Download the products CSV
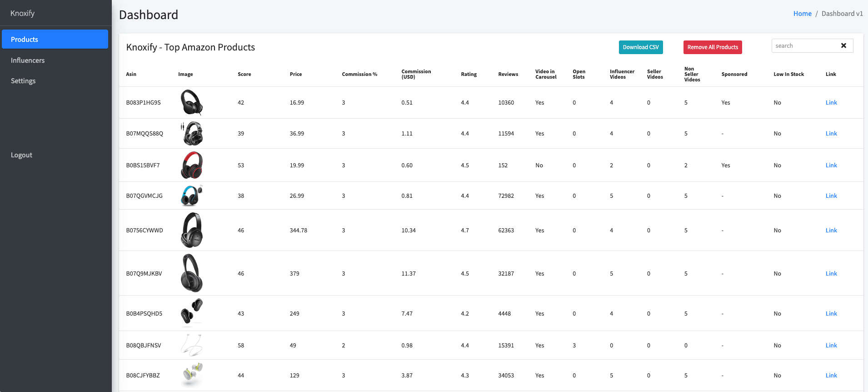Screen dimensions: 868x392 point(641,47)
